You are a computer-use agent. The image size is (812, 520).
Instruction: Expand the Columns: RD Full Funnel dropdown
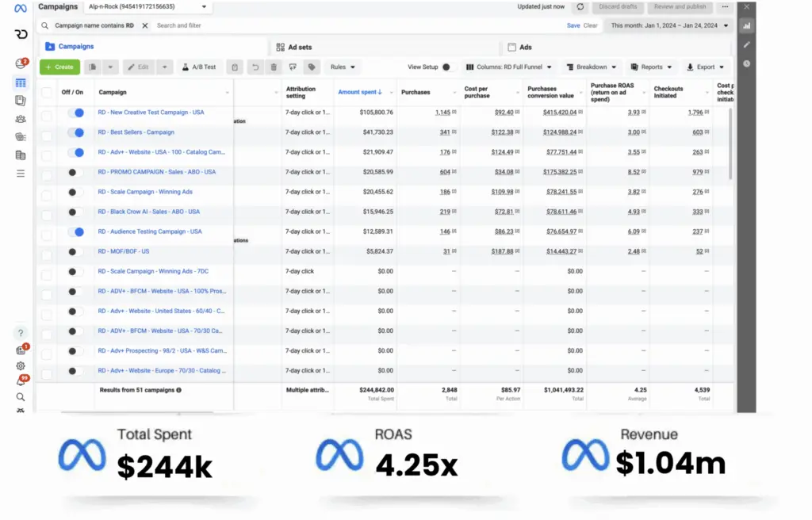508,67
